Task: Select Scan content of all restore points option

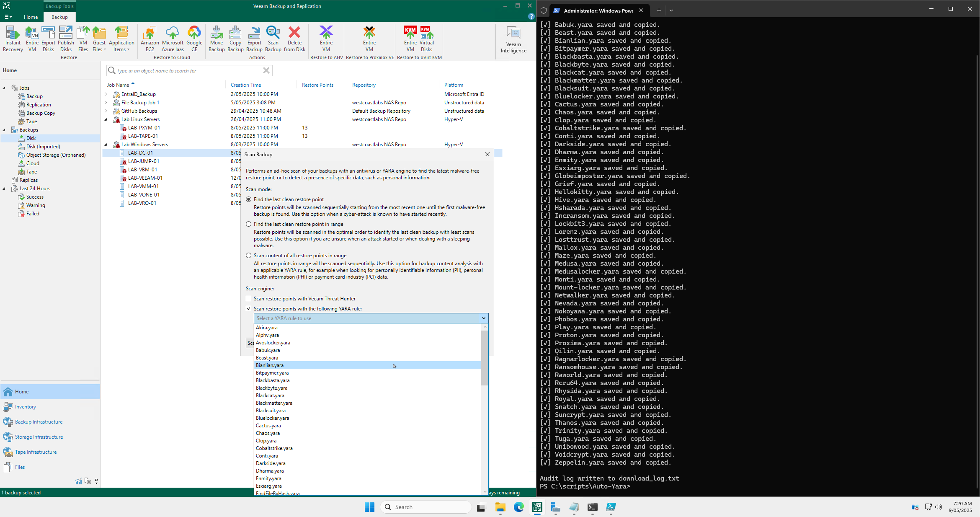Action: tap(249, 256)
